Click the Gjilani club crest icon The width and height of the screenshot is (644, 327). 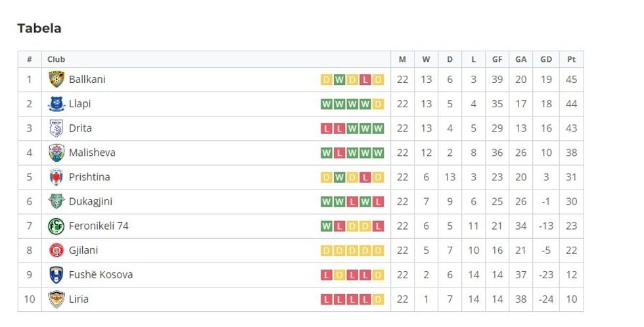tap(57, 251)
